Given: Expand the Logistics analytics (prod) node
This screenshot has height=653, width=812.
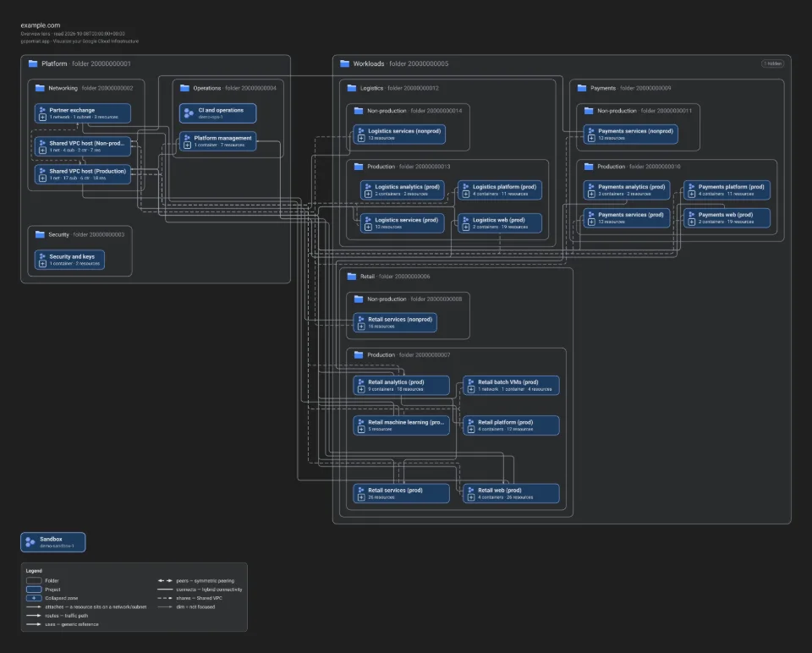Looking at the screenshot, I should pyautogui.click(x=368, y=195).
